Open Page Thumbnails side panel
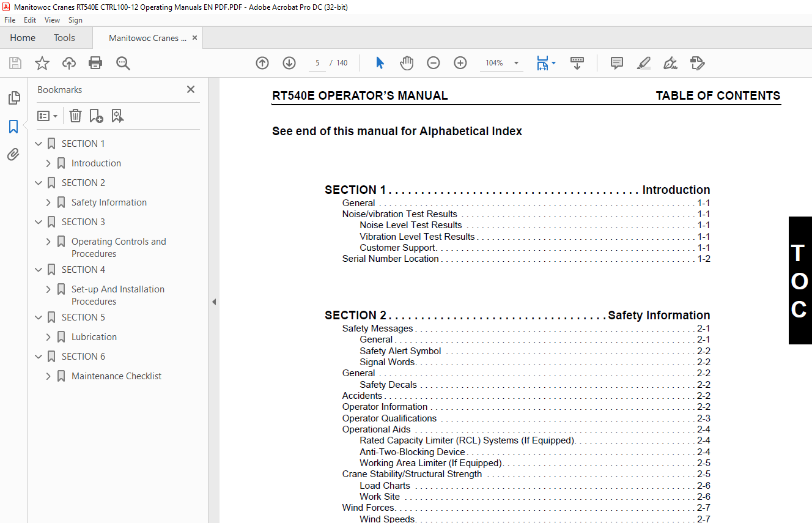The image size is (812, 523). [13, 98]
